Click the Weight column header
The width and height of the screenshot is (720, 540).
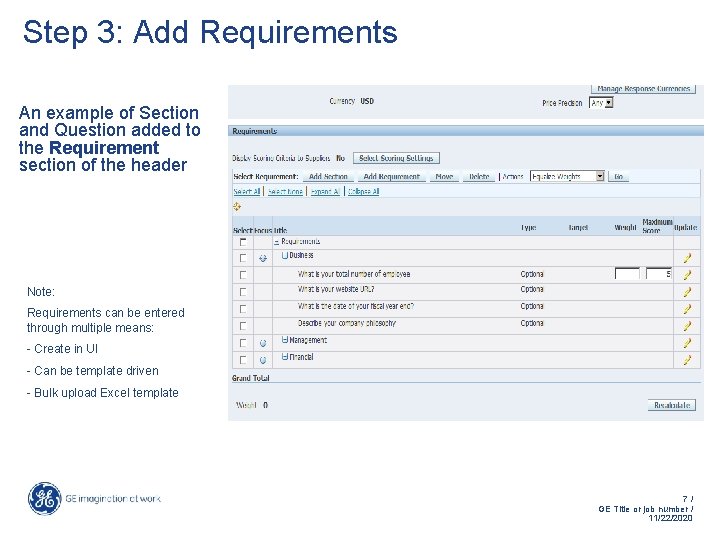[x=625, y=228]
